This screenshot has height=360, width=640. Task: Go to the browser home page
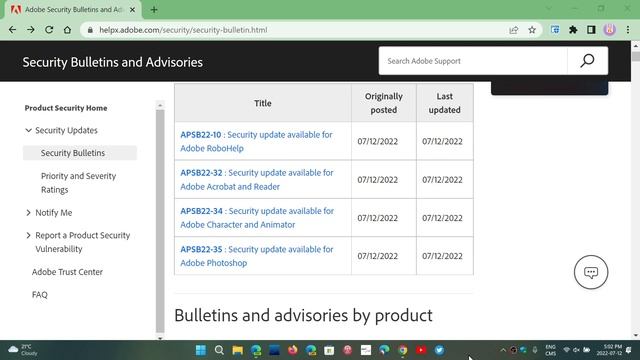pyautogui.click(x=67, y=30)
